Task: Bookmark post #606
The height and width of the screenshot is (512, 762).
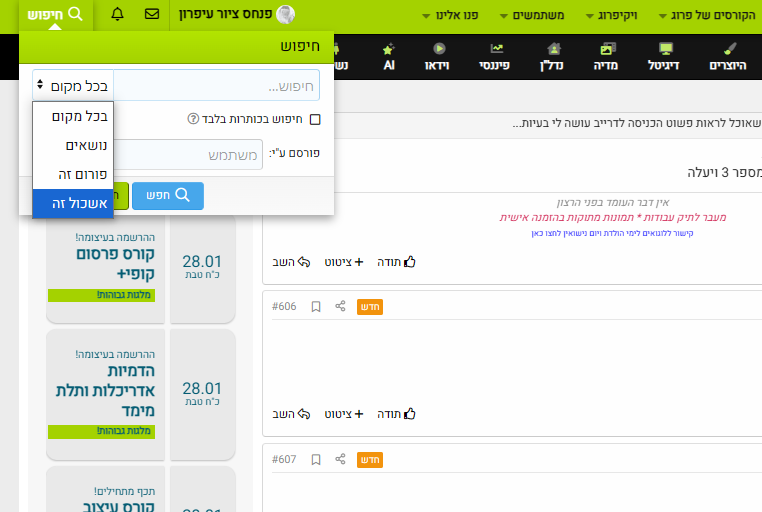Action: (316, 307)
